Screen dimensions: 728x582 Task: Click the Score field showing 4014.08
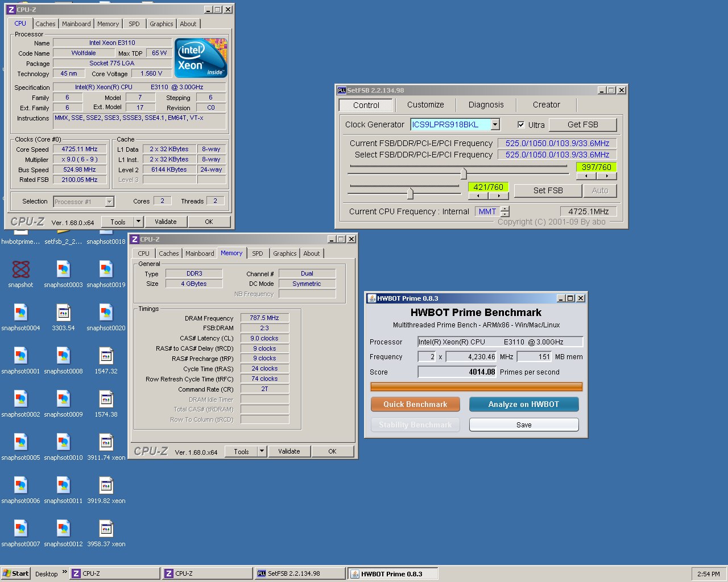(457, 372)
